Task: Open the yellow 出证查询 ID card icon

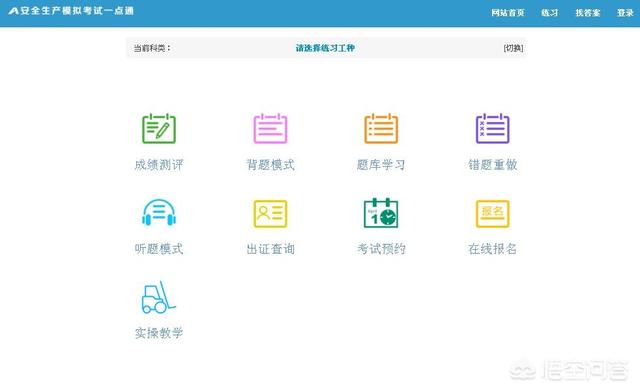Action: 270,214
